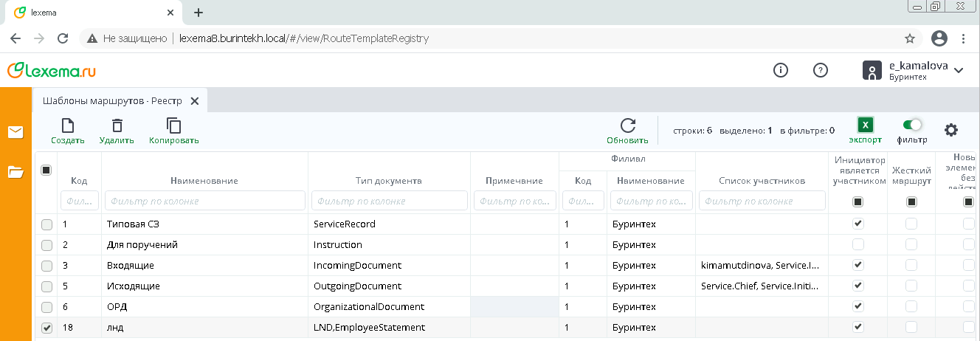
Task: Turn off the фильтр toggle switch
Action: pyautogui.click(x=912, y=125)
